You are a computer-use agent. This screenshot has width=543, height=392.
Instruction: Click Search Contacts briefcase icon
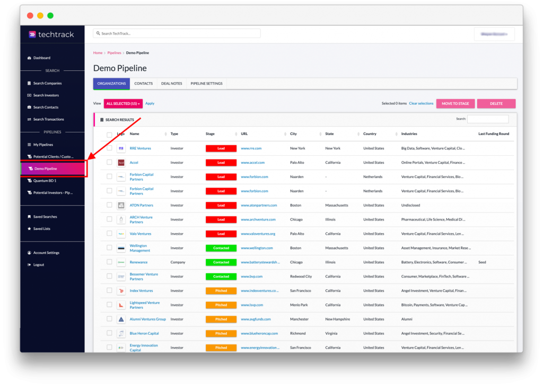[29, 107]
